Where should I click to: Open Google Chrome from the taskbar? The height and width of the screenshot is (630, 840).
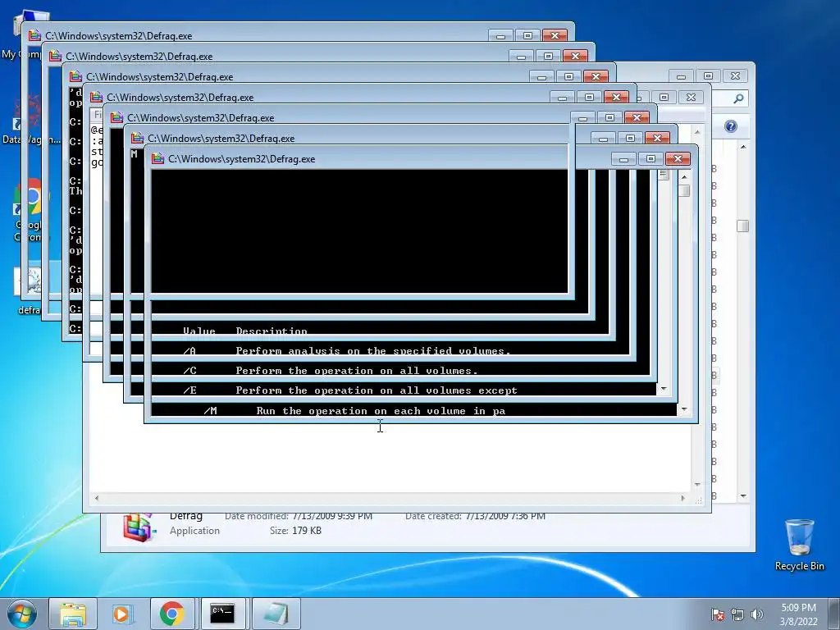pos(172,614)
